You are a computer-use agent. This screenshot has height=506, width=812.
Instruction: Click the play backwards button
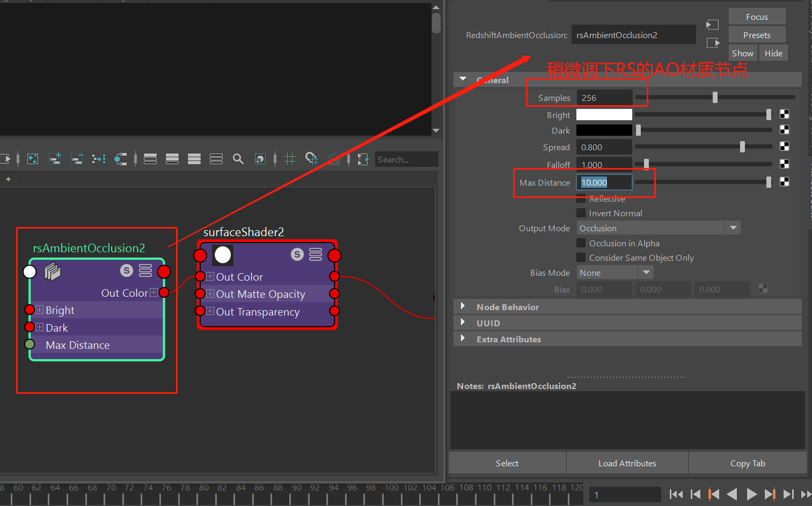(x=732, y=494)
